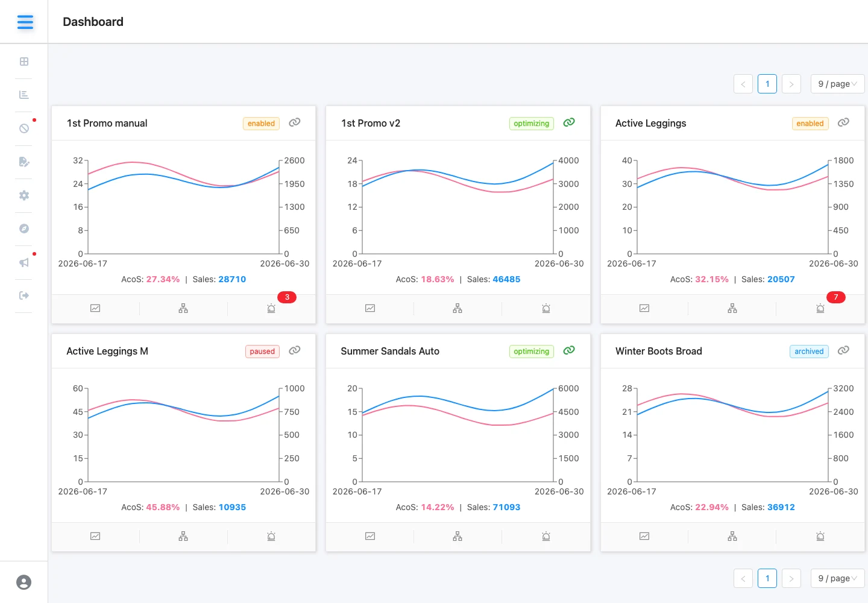Click optimizing tag on 1st Promo v2
The image size is (868, 603).
[x=532, y=124]
